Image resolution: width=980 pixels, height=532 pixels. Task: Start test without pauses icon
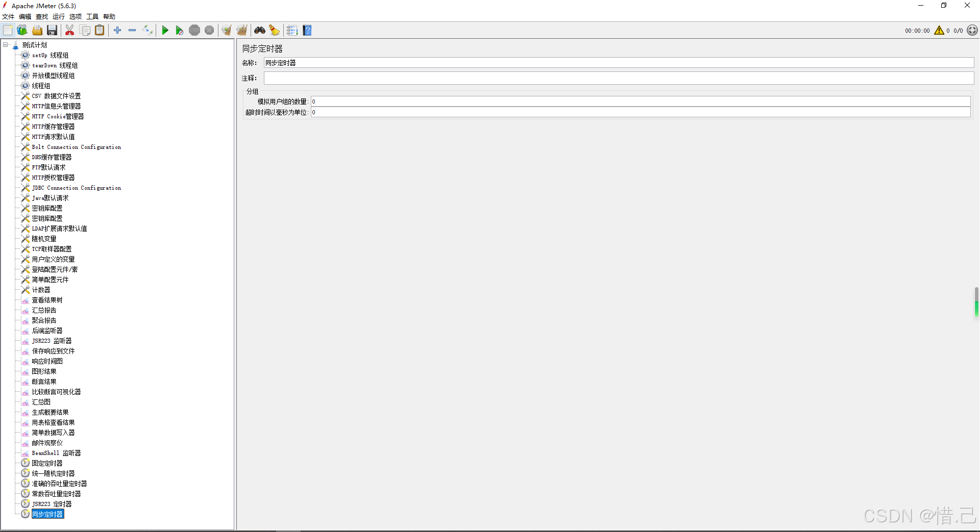click(x=180, y=31)
